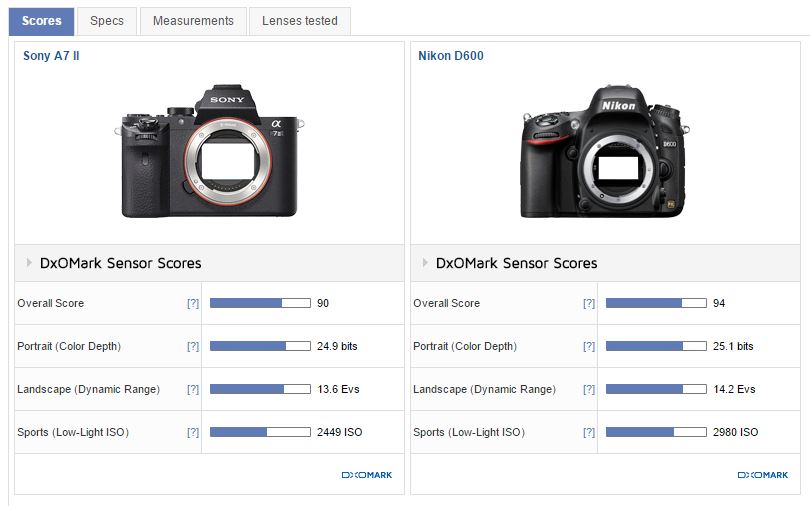Click Sony Landscape Dynamic Range help [?]
The height and width of the screenshot is (506, 810).
coord(193,389)
